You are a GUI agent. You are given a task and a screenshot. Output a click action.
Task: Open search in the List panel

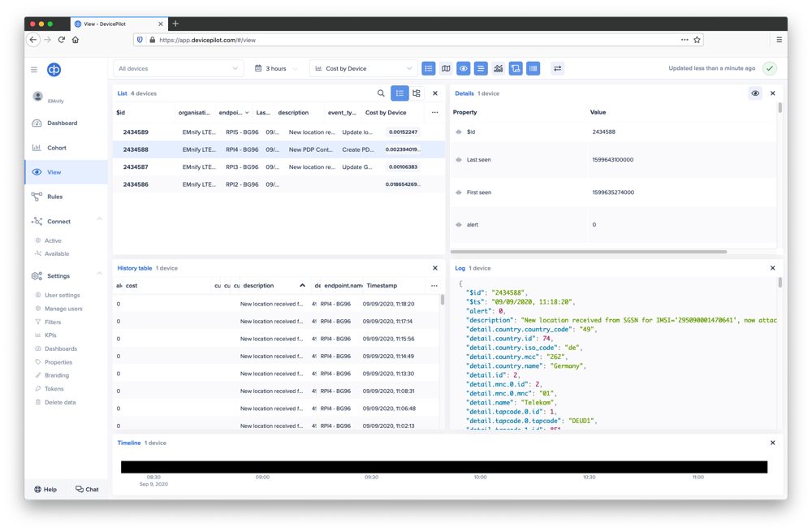pos(381,93)
